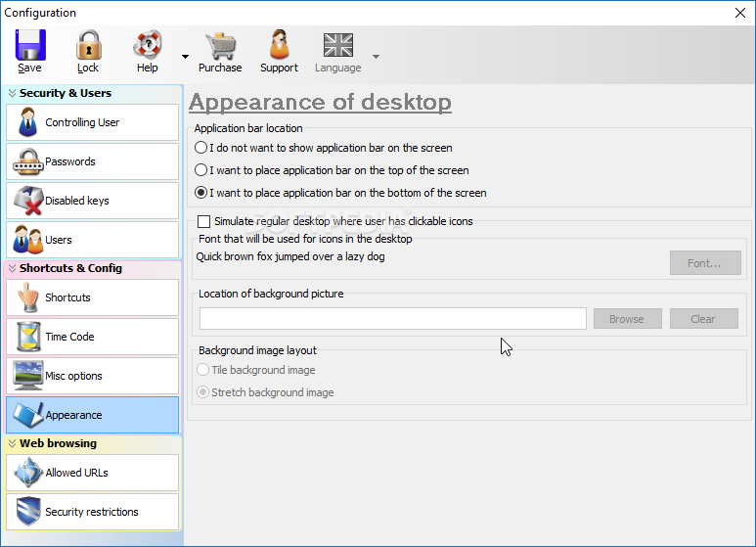Image resolution: width=756 pixels, height=547 pixels.
Task: Click the Passwords padlock icon
Action: pos(28,161)
